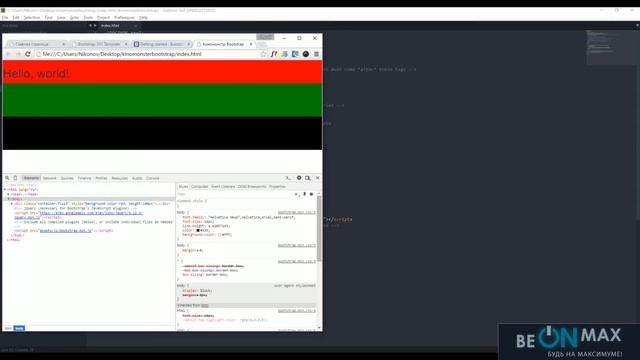Viewport: 640px width, 360px height.
Task: Add new style rule plus icon
Action: click(297, 194)
